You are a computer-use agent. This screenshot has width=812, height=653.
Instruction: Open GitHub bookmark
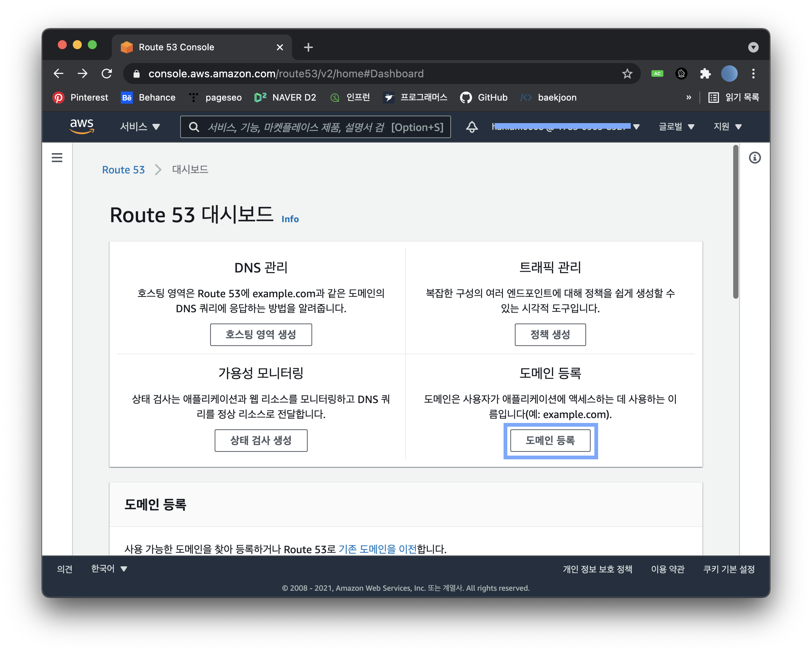[x=484, y=98]
